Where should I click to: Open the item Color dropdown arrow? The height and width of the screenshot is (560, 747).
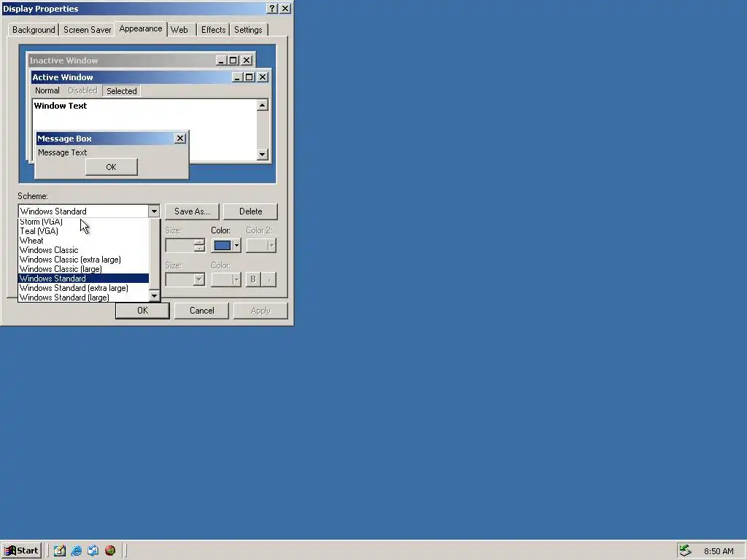[x=237, y=245]
